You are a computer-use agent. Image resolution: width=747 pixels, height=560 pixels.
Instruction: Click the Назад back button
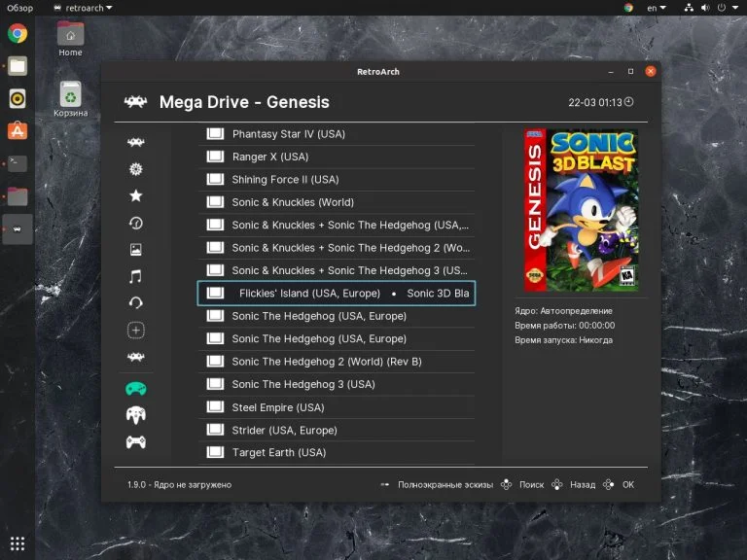coord(582,484)
